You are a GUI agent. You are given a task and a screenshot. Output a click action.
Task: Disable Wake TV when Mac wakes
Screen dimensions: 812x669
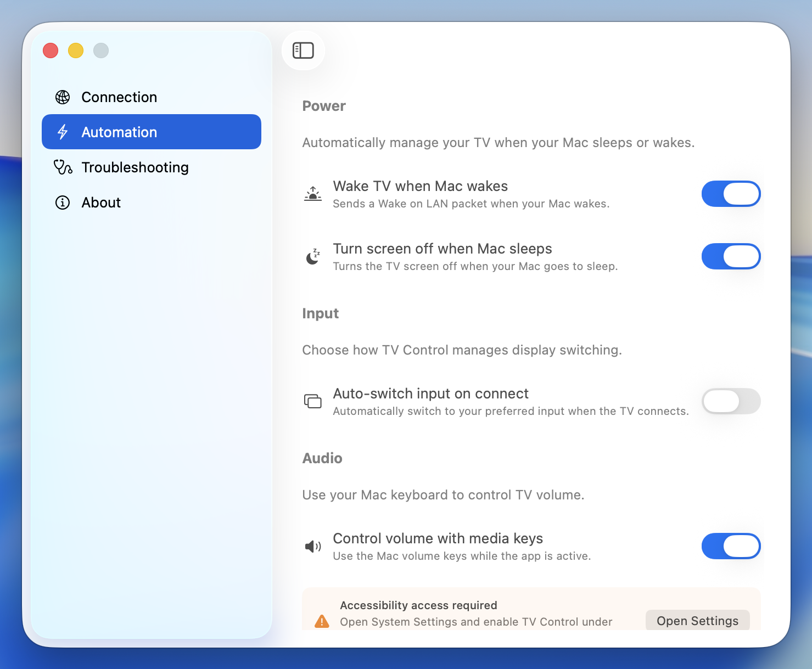click(x=731, y=194)
